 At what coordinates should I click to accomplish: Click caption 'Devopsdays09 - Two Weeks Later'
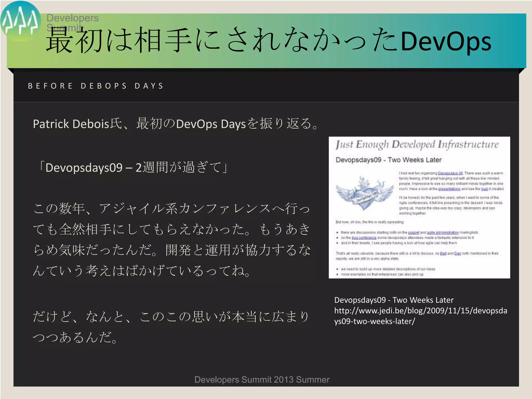(394, 300)
